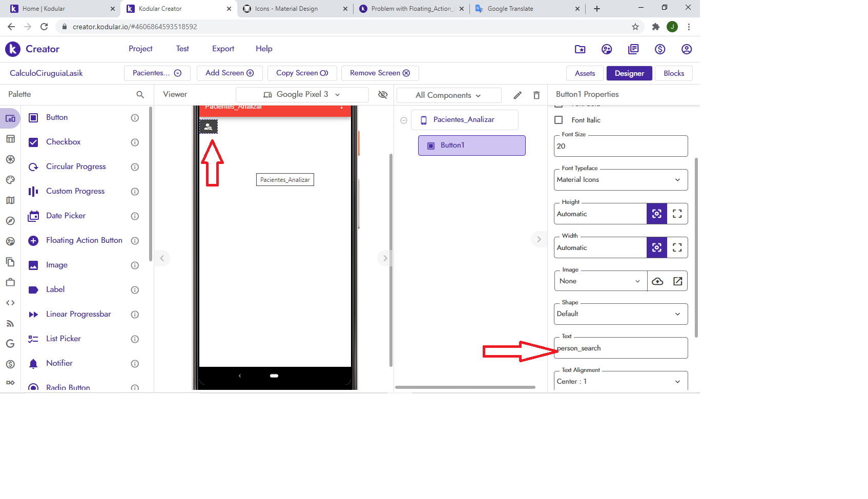
Task: Click the Button info icon in palette
Action: click(135, 118)
